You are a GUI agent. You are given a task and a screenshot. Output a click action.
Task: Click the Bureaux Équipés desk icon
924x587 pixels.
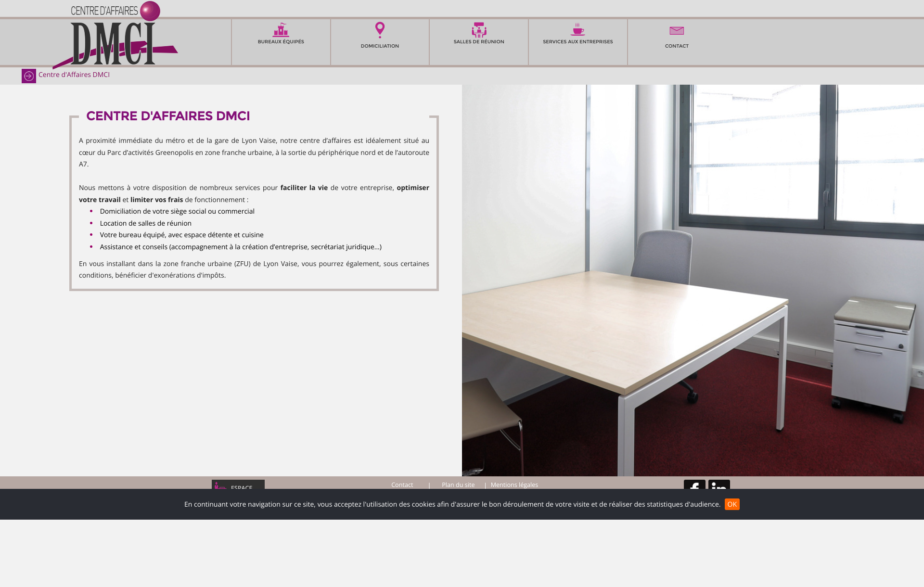(x=281, y=30)
